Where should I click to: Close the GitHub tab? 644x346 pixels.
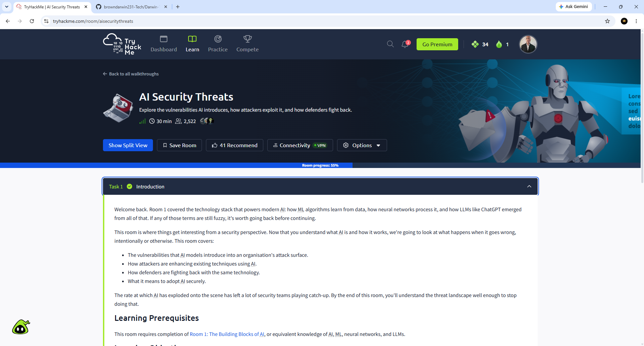click(x=166, y=7)
